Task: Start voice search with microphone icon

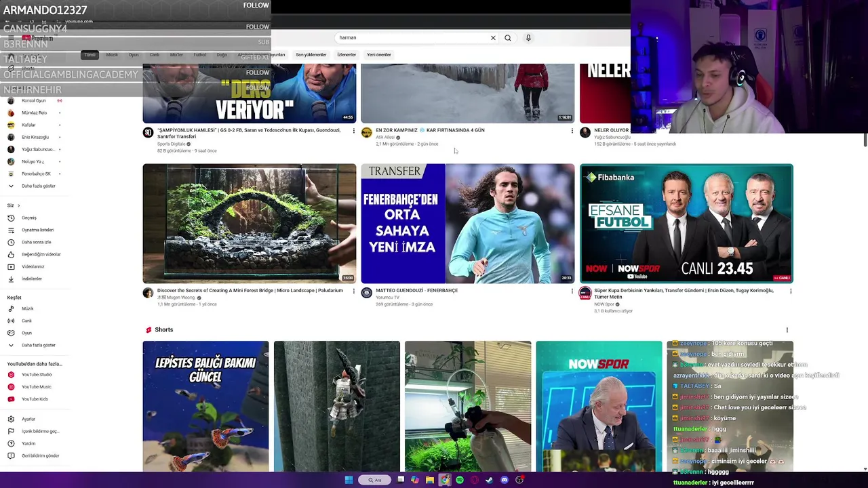Action: (528, 38)
